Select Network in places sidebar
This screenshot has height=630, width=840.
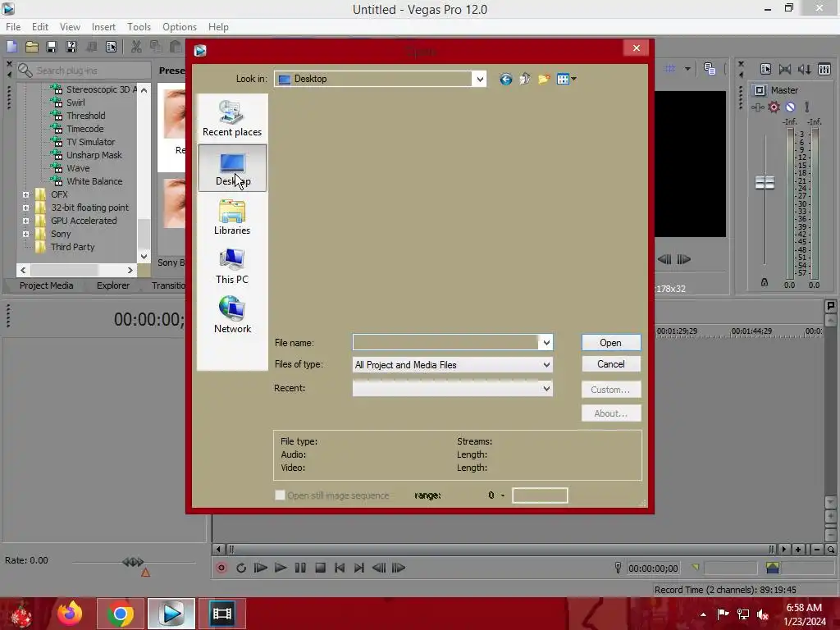(x=232, y=315)
